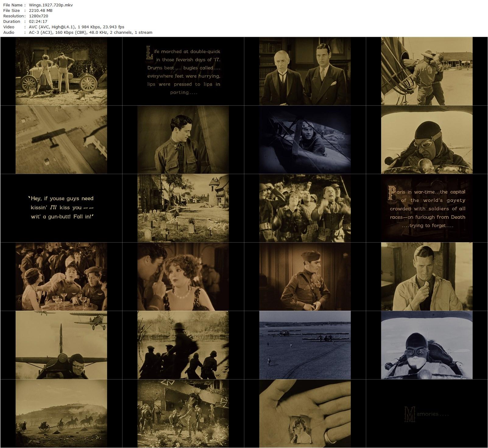Select the 'Memories....' intertitle thumbnail

(427, 414)
